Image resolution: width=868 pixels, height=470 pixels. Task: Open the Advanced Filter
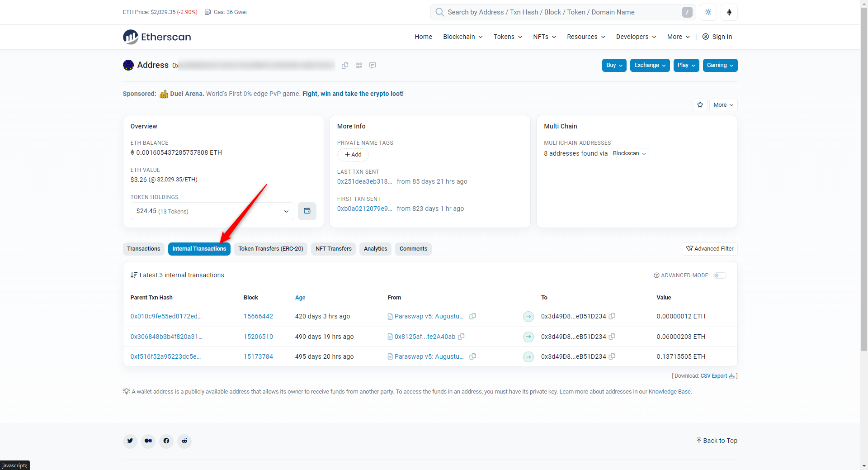pyautogui.click(x=709, y=249)
